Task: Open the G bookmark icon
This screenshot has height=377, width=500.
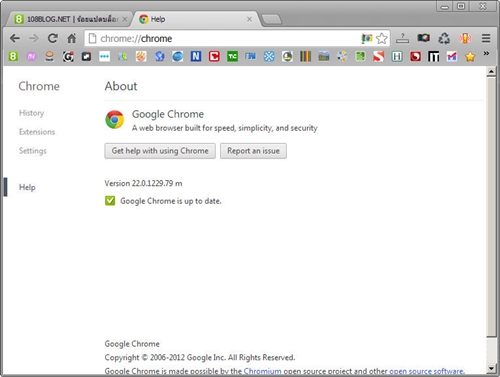Action: tap(68, 57)
